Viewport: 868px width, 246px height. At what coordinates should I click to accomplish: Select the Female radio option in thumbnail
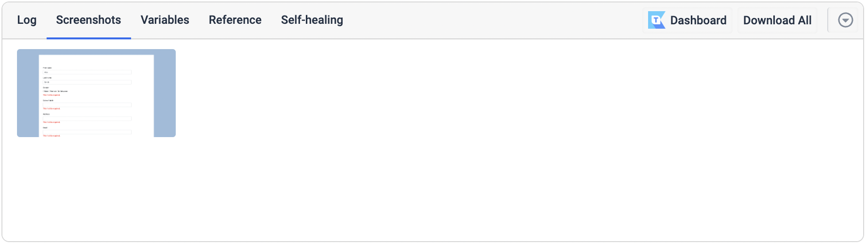click(52, 91)
